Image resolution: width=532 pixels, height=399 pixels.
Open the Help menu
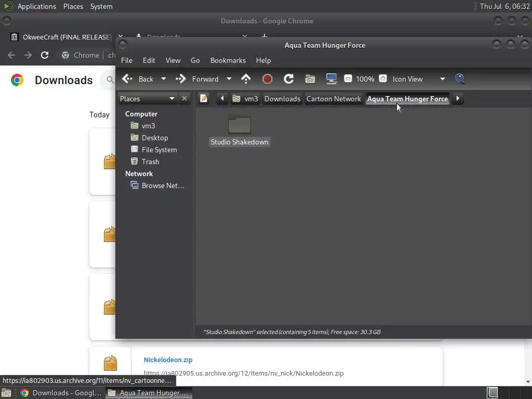[263, 60]
